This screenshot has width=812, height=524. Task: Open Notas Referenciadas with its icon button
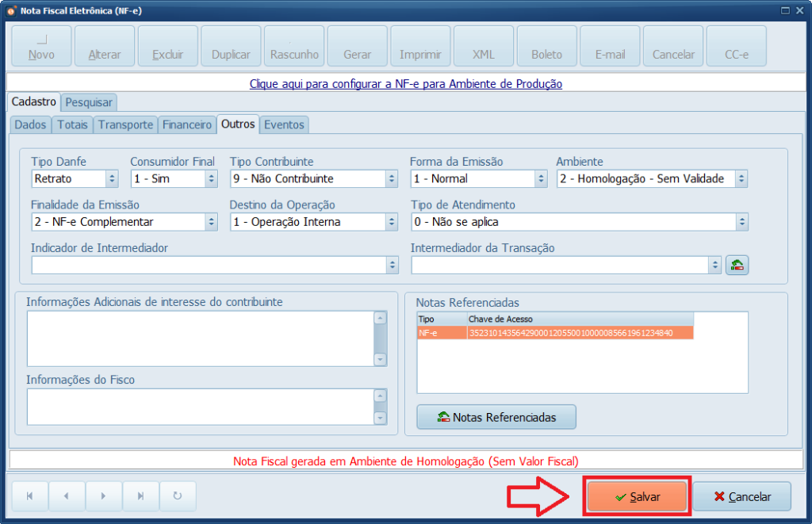pyautogui.click(x=496, y=416)
